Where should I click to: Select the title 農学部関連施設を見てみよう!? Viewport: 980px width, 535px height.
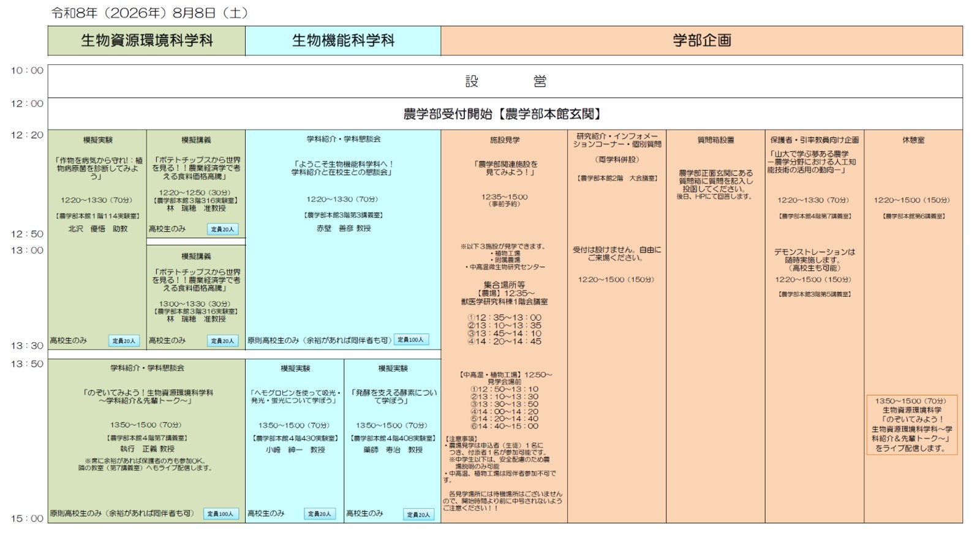pos(505,168)
